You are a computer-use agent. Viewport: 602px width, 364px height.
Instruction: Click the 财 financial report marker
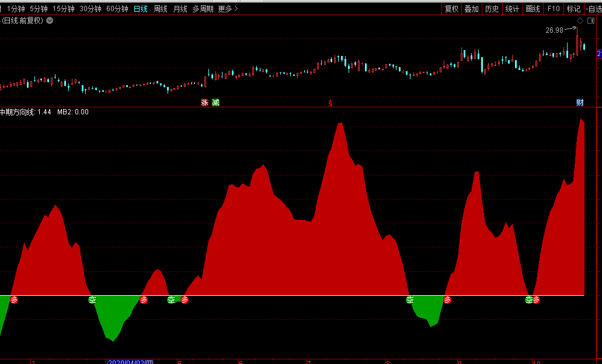click(x=580, y=103)
